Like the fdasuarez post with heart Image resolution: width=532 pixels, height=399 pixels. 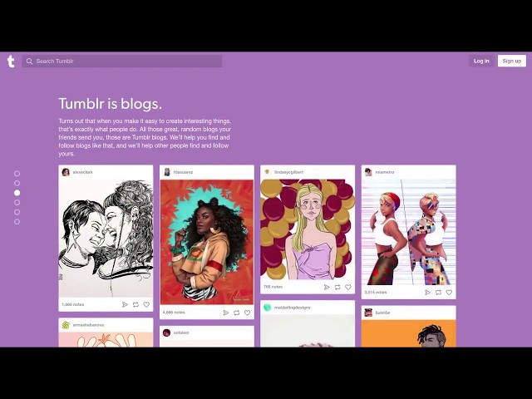click(x=248, y=313)
